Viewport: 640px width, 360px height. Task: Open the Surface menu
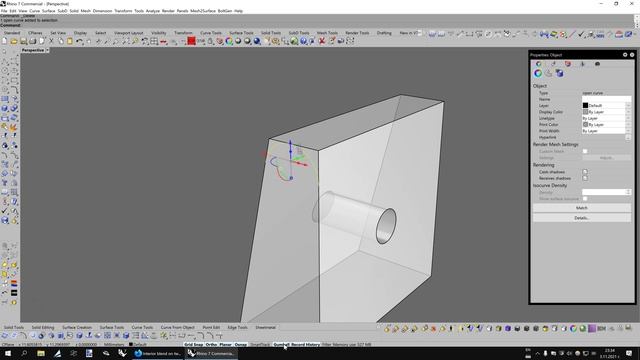point(49,11)
